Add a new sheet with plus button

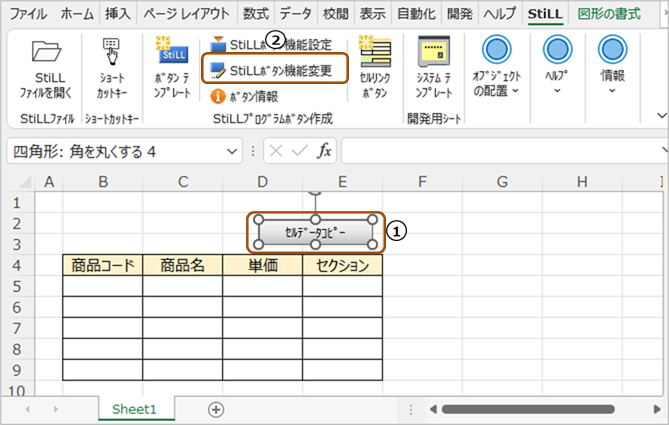[216, 410]
